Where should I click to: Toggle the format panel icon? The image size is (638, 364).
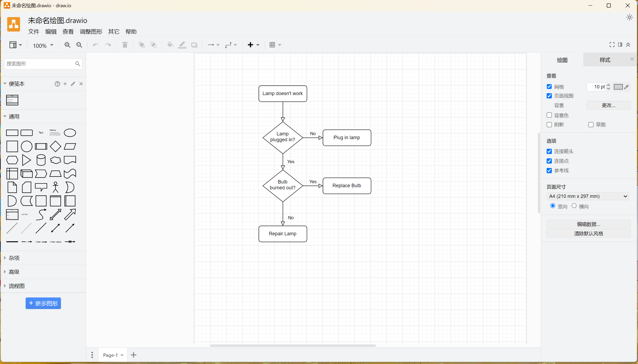tap(620, 45)
